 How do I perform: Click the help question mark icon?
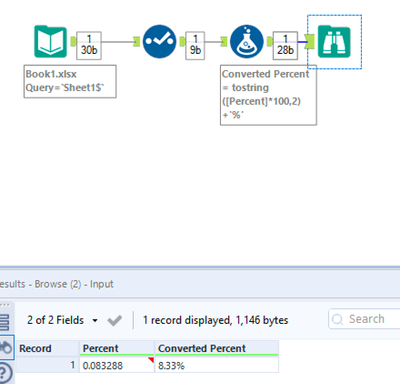click(5, 372)
